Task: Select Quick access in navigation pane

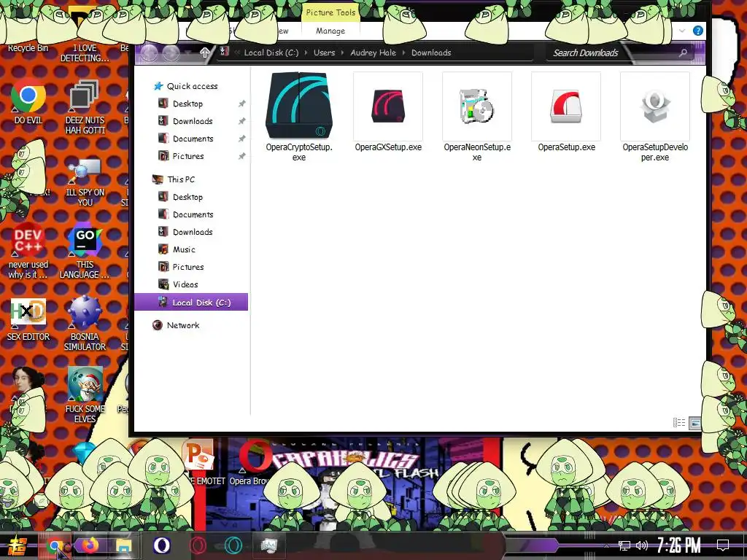Action: pos(192,86)
